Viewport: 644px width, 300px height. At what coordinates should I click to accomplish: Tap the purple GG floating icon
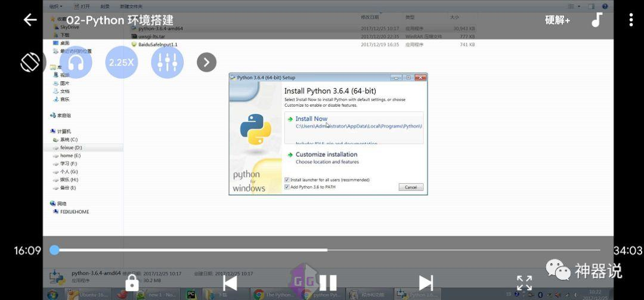304,280
